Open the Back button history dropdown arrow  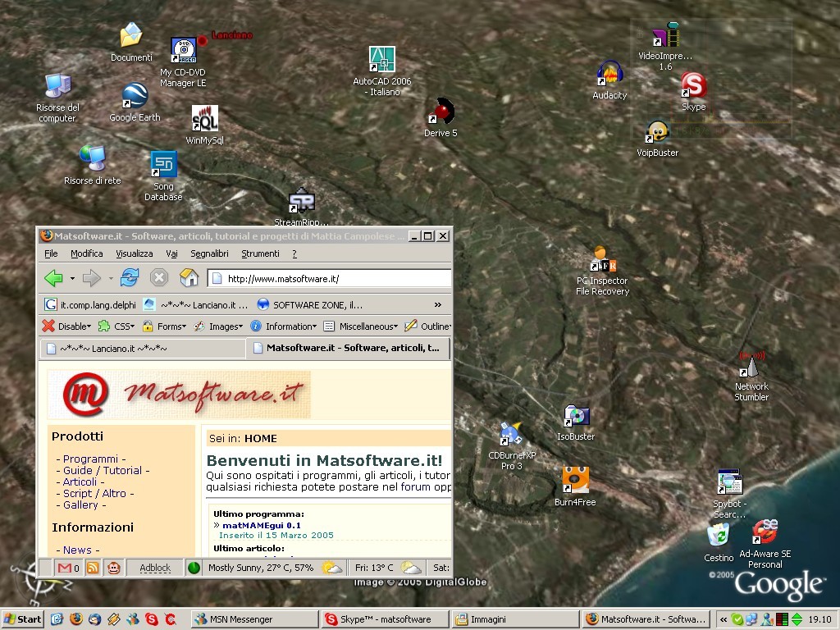click(x=72, y=279)
